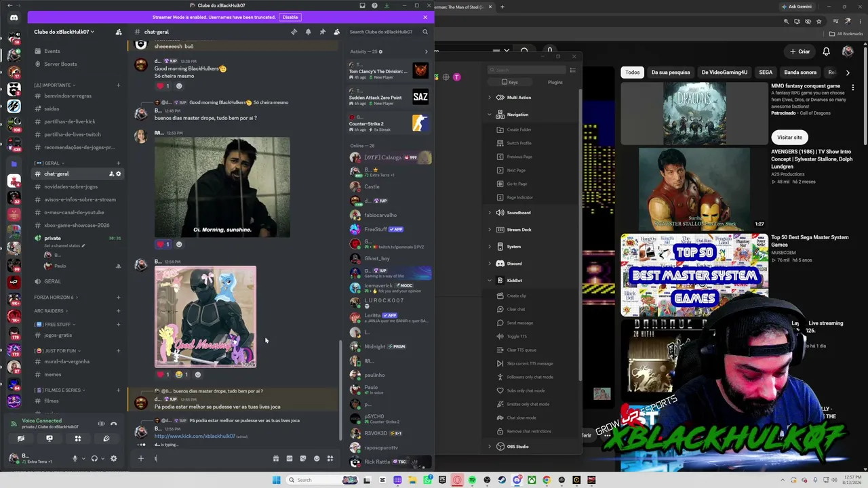Open microphone input options arrow
The width and height of the screenshot is (868, 488).
pos(83,458)
